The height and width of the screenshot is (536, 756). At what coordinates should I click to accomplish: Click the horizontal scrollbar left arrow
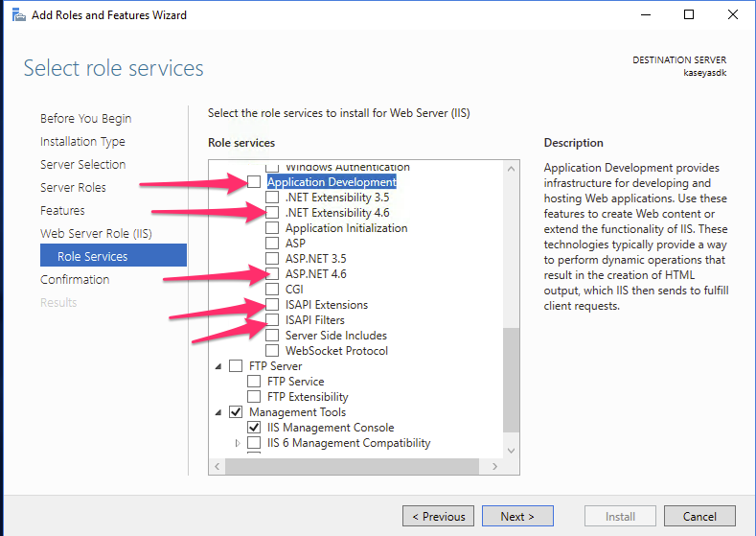[x=217, y=467]
